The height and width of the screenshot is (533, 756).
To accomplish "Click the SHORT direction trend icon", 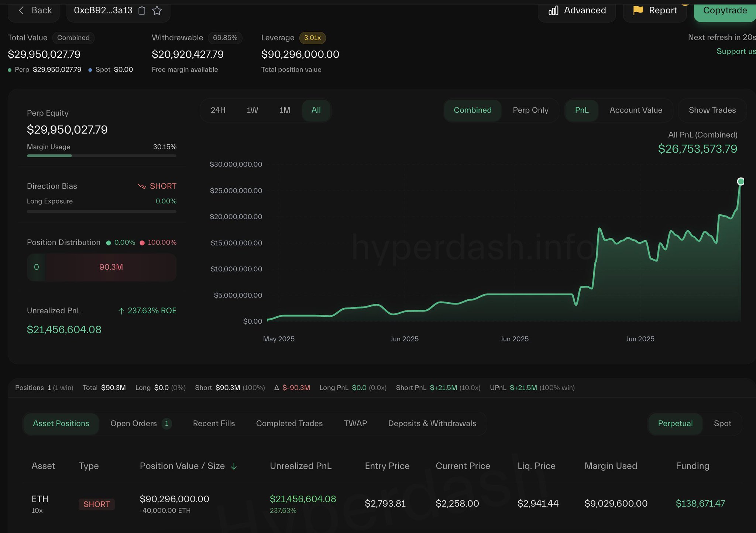I will tap(142, 186).
